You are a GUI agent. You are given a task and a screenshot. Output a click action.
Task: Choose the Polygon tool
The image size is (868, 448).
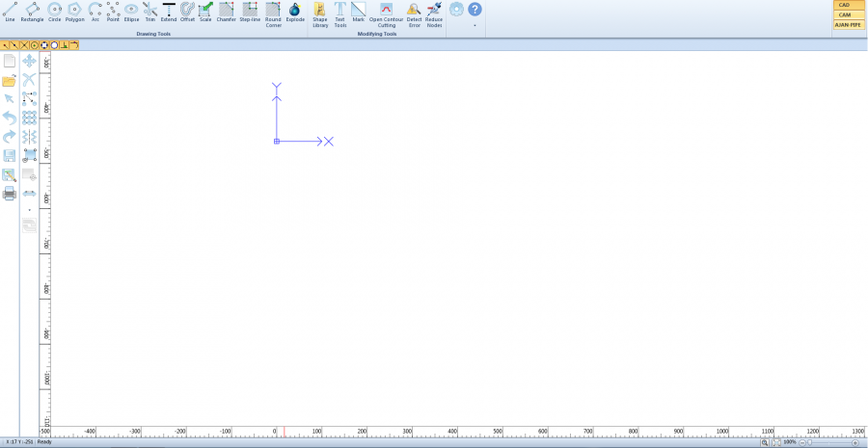pos(74,12)
